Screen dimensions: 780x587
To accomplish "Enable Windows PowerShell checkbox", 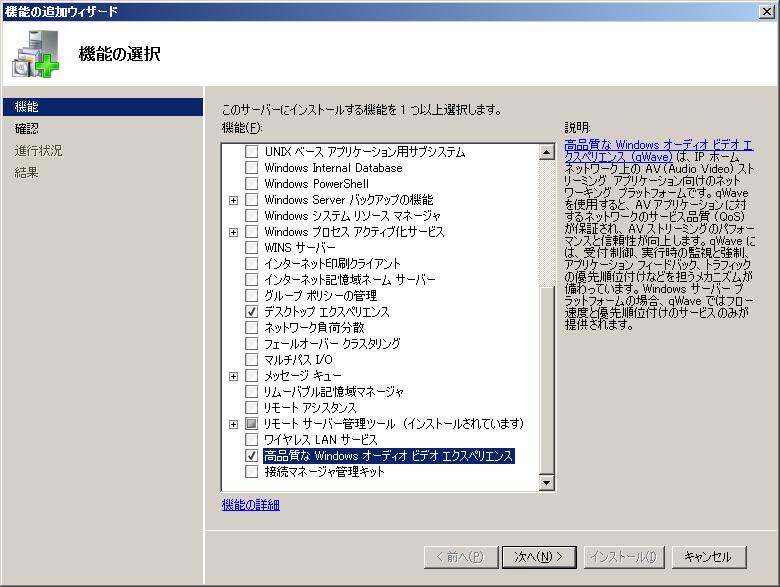I will (252, 184).
